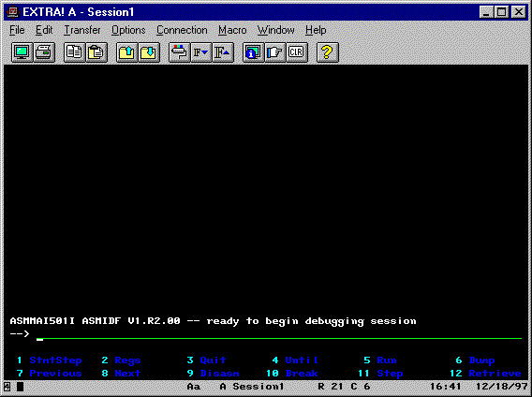Viewport: 532px width, 397px height.
Task: Open the Options menu
Action: [x=128, y=30]
